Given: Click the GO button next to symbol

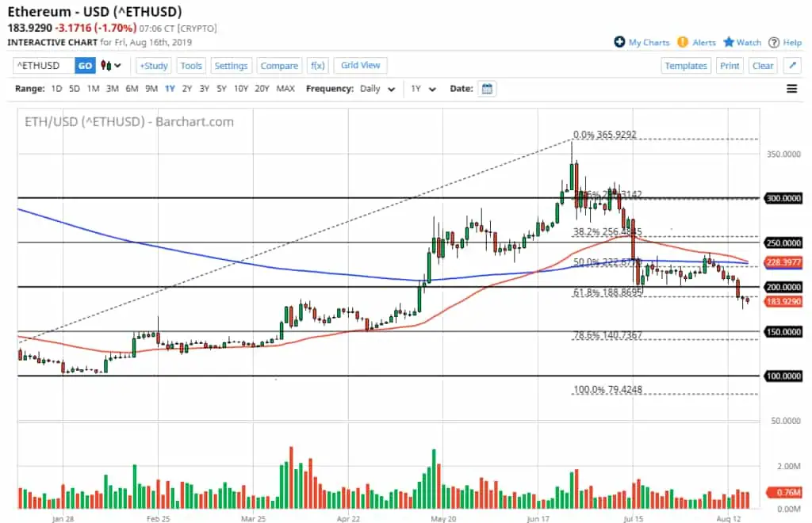Looking at the screenshot, I should [85, 66].
